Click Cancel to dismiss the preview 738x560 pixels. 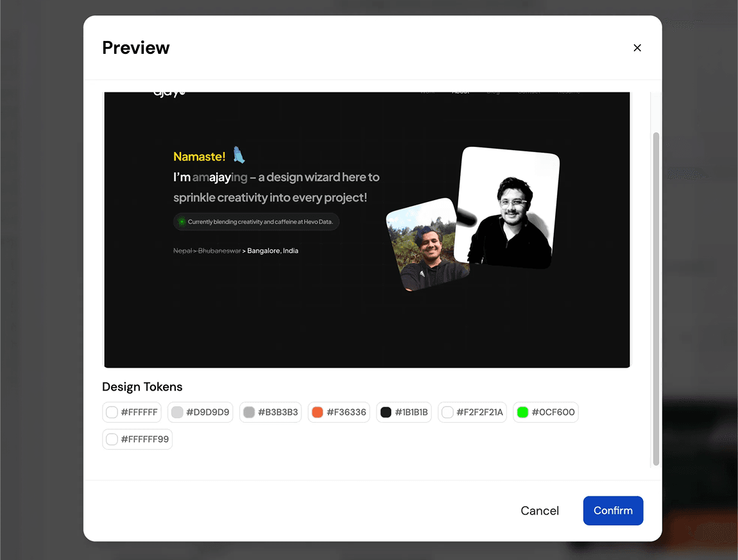pos(540,511)
